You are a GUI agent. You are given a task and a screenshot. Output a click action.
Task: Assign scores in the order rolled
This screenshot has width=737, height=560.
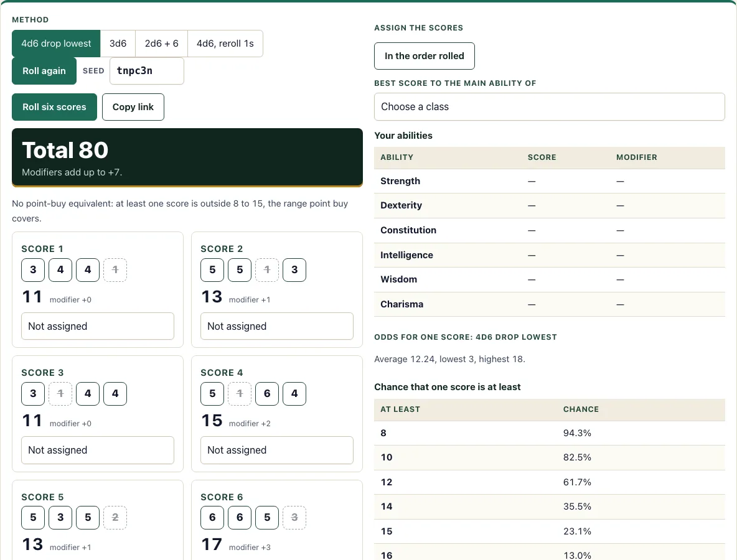click(x=425, y=56)
